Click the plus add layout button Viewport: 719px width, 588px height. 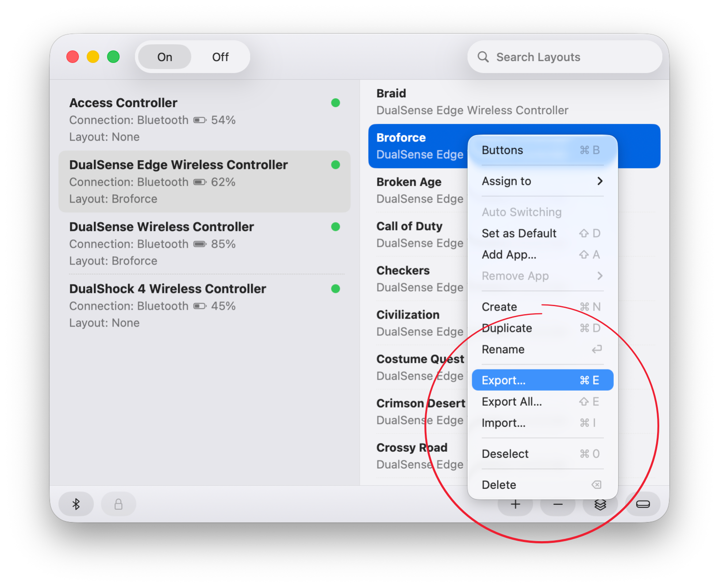[515, 505]
